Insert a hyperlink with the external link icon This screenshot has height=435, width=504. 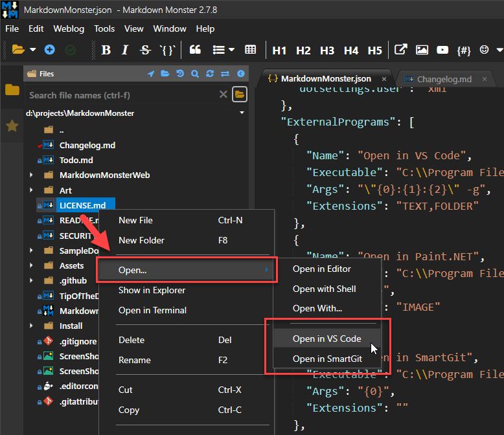[x=401, y=49]
